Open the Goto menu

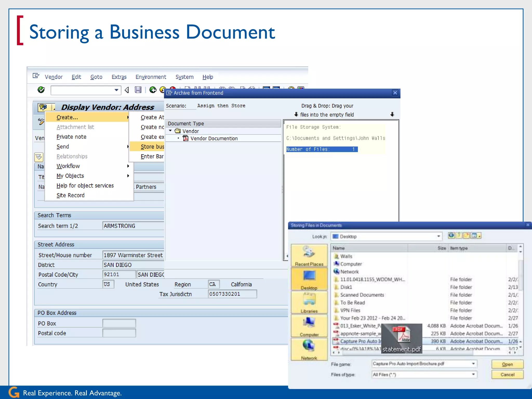(x=96, y=77)
